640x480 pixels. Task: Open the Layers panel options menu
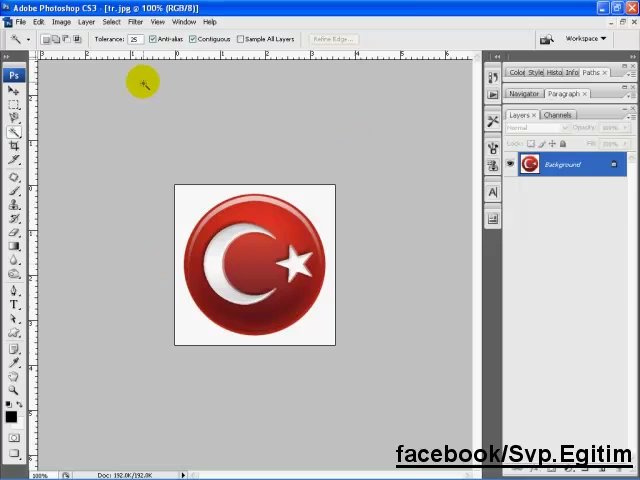pos(631,117)
